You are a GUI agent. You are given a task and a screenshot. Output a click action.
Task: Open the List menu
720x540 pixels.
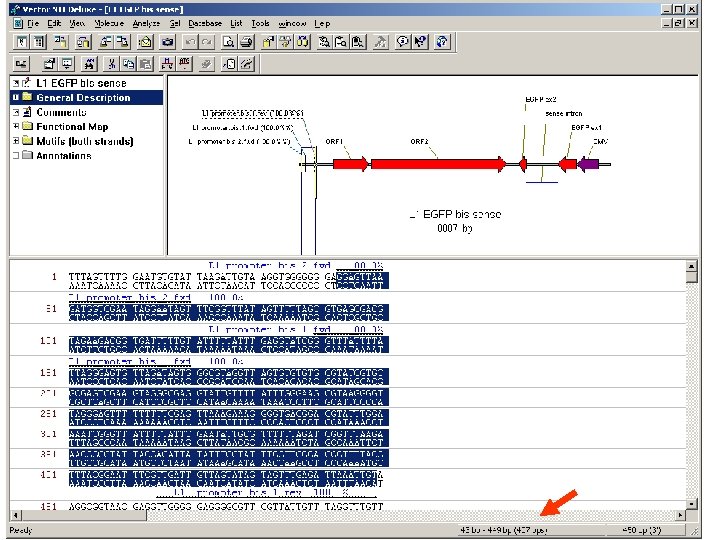(236, 23)
